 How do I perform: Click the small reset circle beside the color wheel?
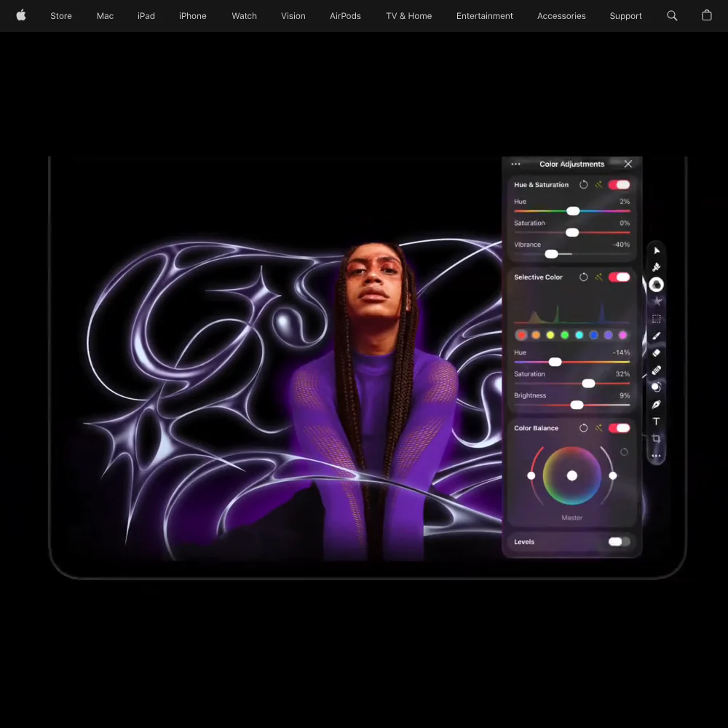pyautogui.click(x=625, y=452)
